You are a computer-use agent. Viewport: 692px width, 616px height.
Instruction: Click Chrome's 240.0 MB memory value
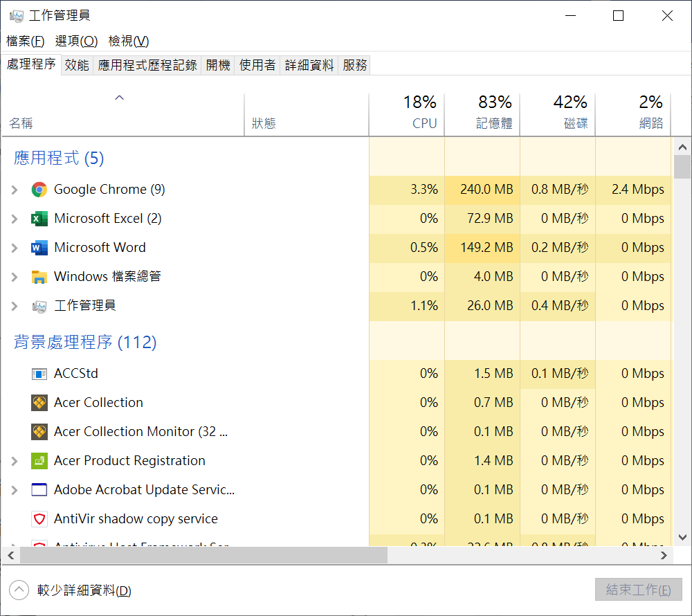(x=486, y=190)
